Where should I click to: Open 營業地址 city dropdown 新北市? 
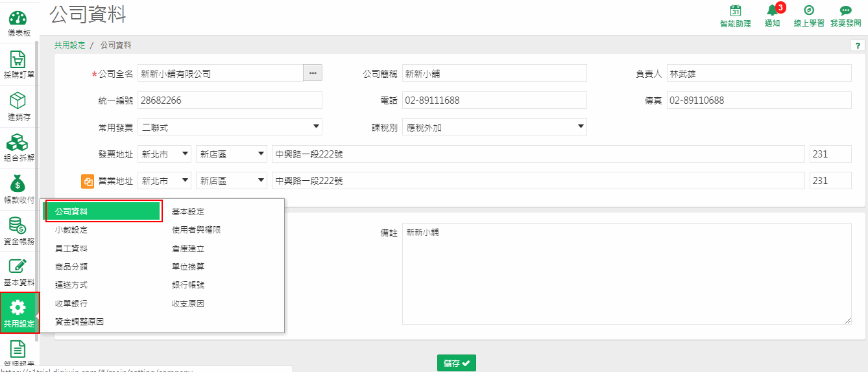pos(165,181)
